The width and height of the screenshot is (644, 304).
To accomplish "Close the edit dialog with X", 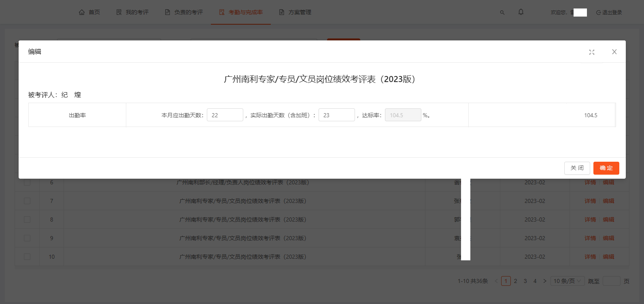I will click(614, 52).
